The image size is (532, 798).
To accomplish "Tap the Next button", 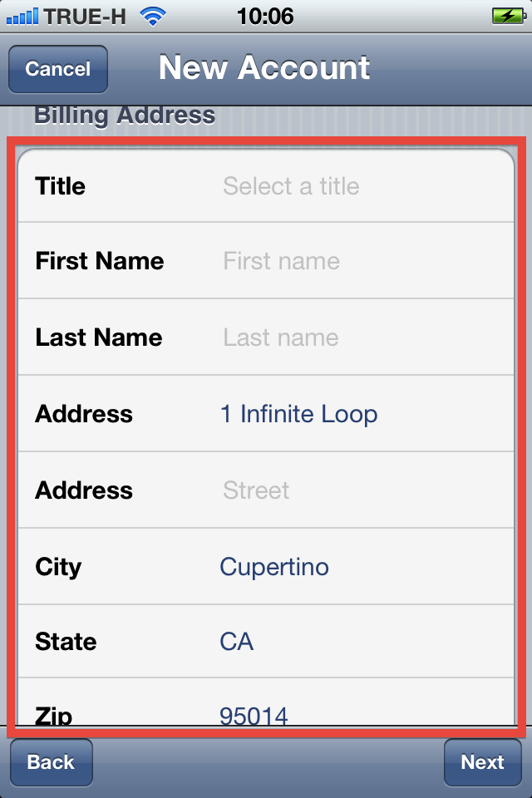I will click(x=483, y=762).
